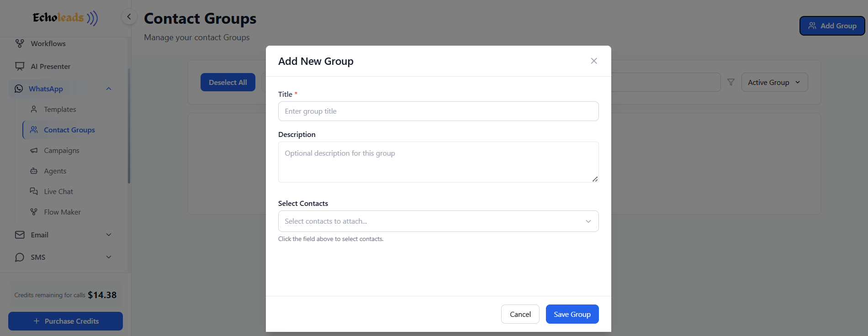Select the Templates icon
Viewport: 868px width, 336px height.
point(33,109)
